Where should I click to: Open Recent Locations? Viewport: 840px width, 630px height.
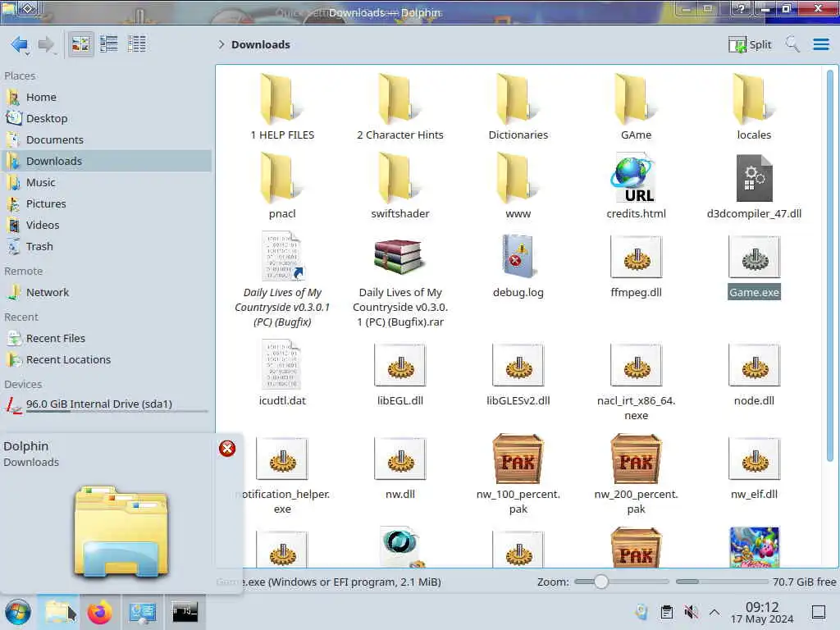(x=107, y=360)
